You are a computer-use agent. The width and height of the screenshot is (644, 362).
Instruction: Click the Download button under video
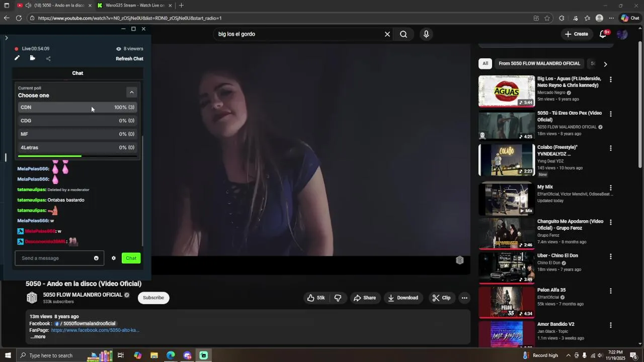[403, 298]
